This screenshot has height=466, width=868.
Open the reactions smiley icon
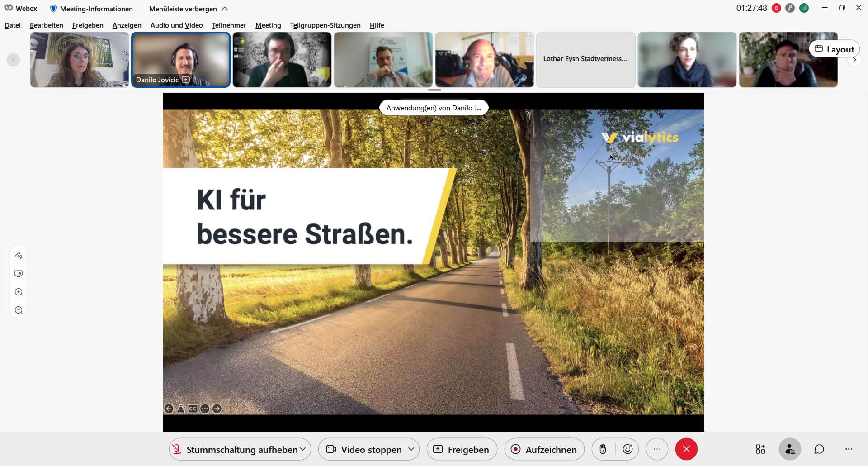pyautogui.click(x=627, y=449)
